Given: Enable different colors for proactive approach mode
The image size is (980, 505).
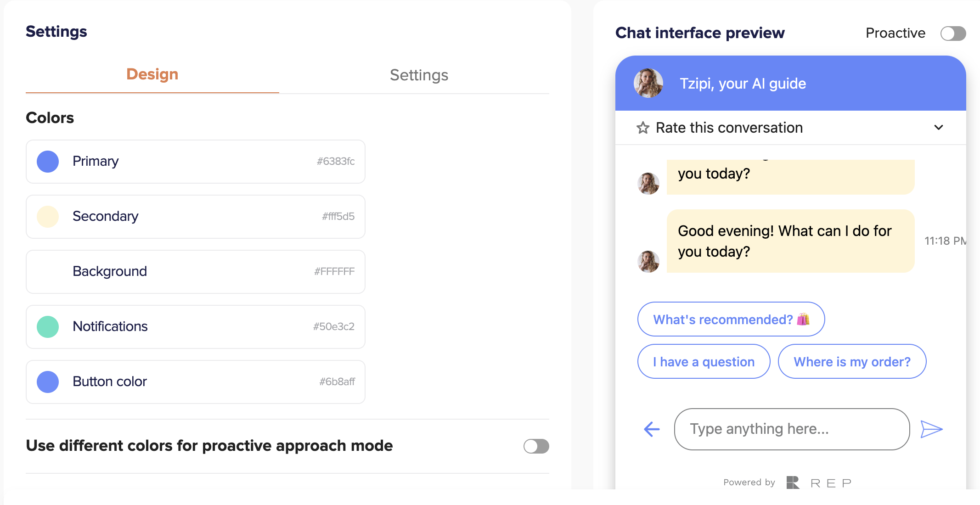Looking at the screenshot, I should click(536, 446).
